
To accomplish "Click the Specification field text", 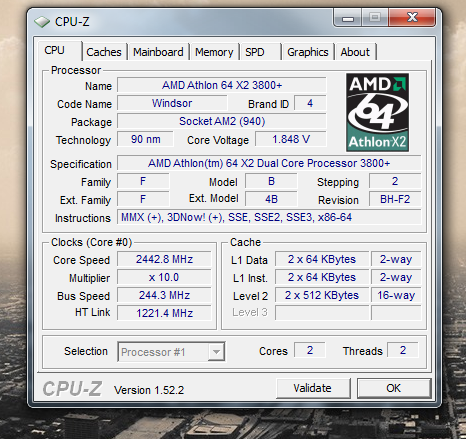I will tap(269, 163).
